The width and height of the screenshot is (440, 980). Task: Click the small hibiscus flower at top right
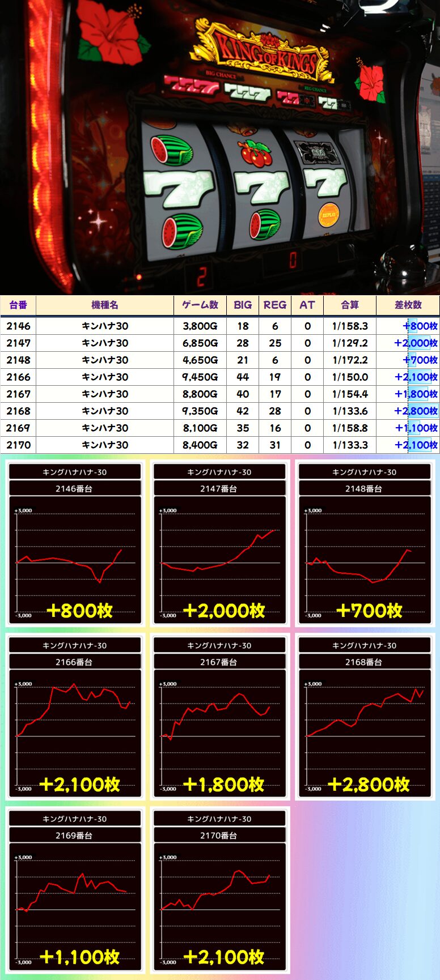(x=371, y=83)
